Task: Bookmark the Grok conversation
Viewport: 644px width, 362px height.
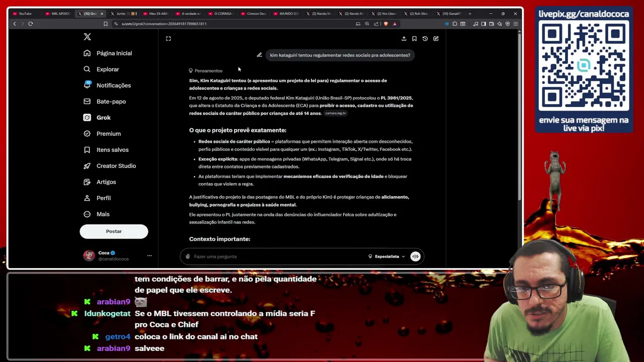Action: [414, 39]
